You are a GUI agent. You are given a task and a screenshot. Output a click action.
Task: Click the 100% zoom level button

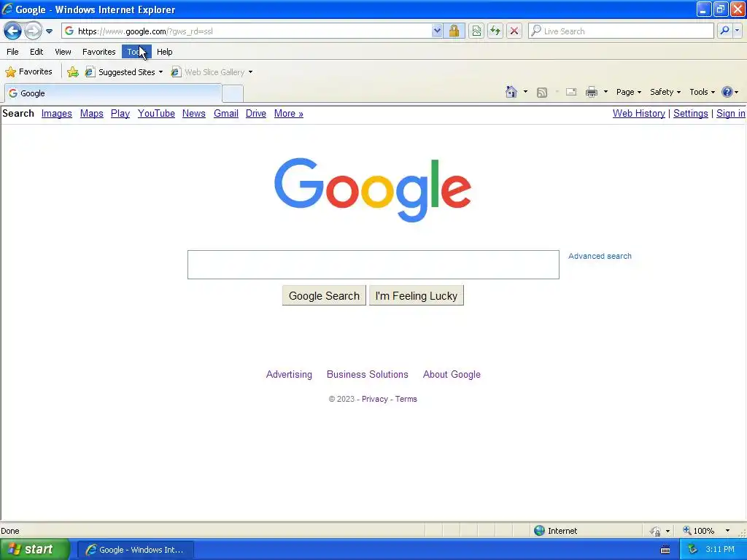click(699, 531)
